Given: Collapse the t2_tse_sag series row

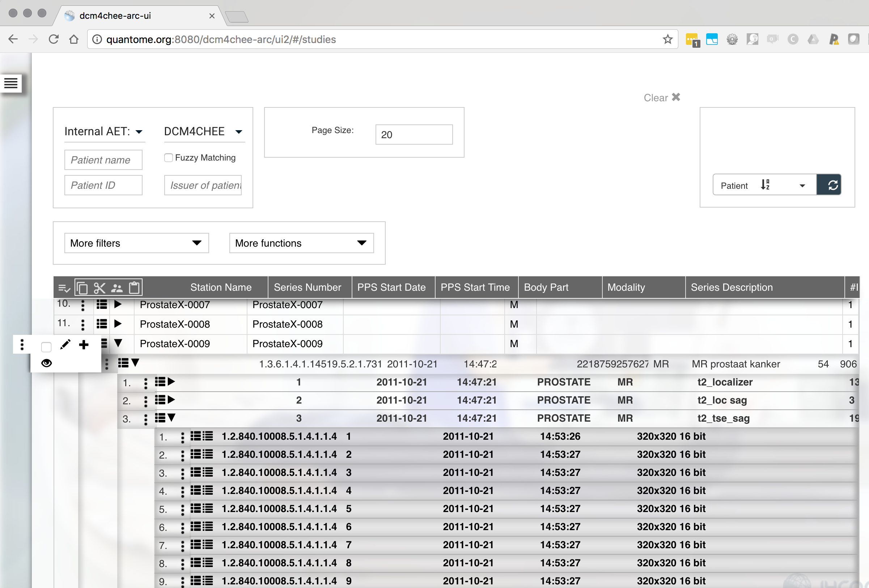Looking at the screenshot, I should point(171,418).
